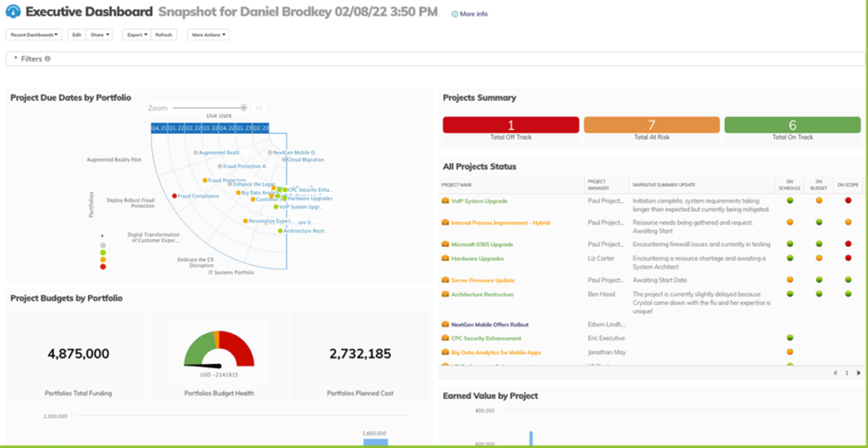Click the Filters info icon
This screenshot has height=448, width=868.
(47, 59)
